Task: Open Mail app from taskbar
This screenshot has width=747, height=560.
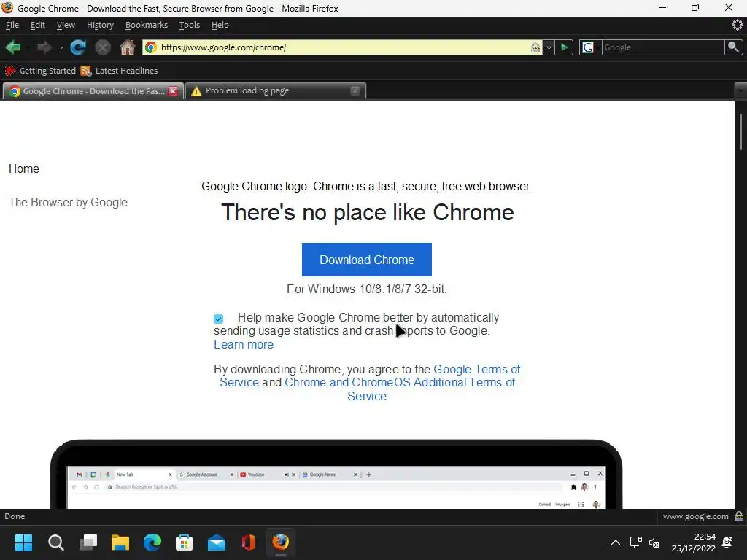Action: click(216, 542)
